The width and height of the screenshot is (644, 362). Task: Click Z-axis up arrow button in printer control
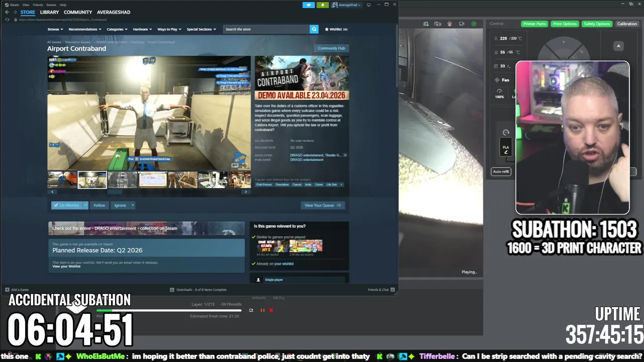point(619,46)
